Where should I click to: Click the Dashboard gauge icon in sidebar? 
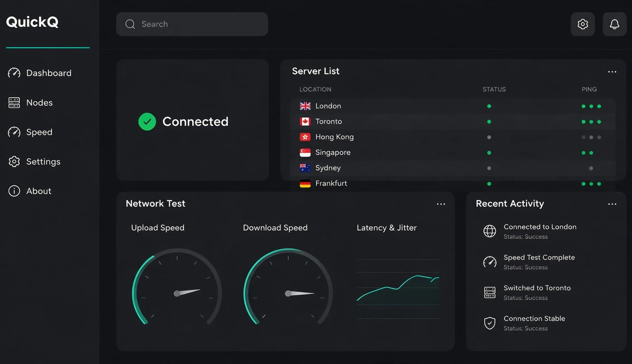coord(14,73)
